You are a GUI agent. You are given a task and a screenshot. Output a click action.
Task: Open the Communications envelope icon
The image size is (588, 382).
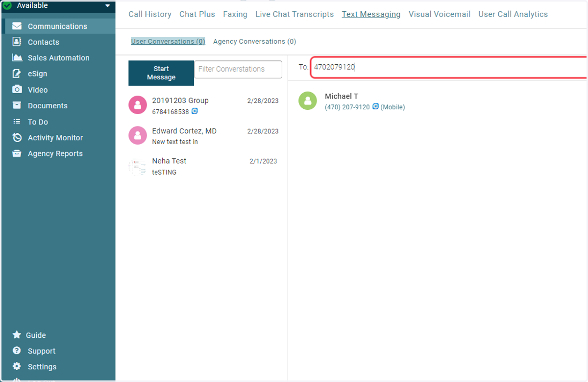pos(17,26)
